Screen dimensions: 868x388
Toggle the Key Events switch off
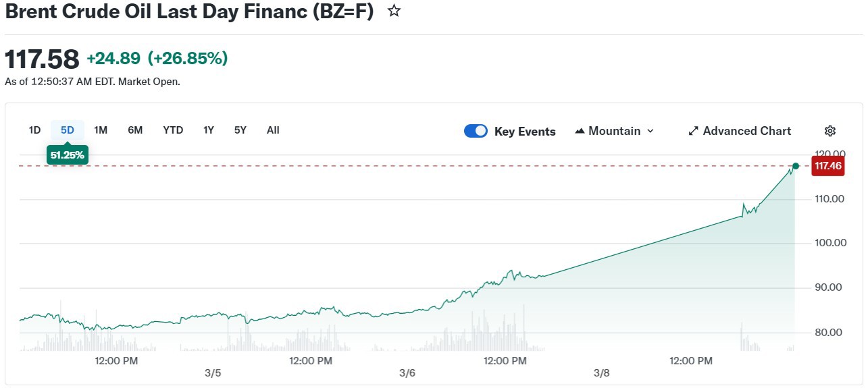(476, 131)
